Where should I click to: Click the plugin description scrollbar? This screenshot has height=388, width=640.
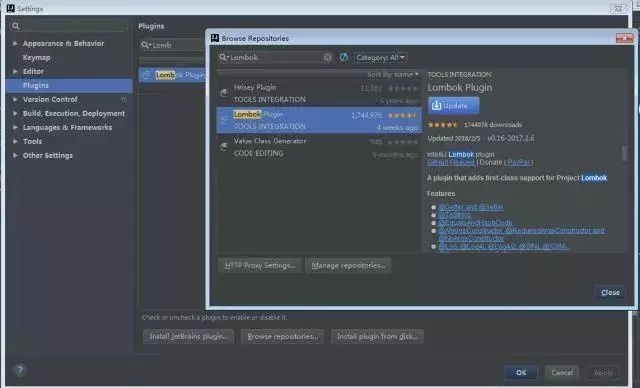[624, 153]
